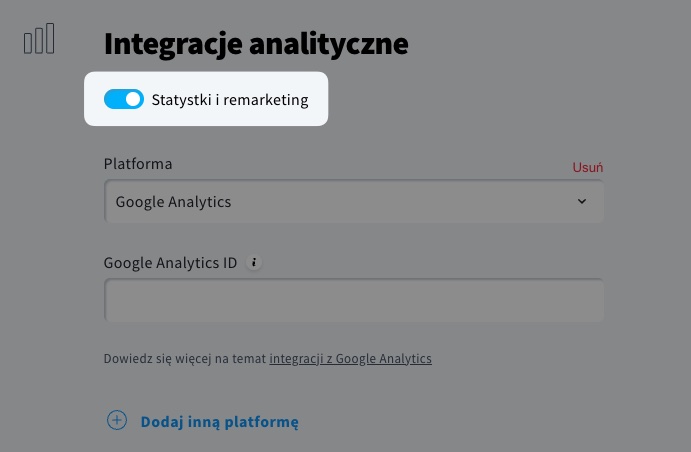Remove platform using the red Usuń link

click(x=587, y=167)
